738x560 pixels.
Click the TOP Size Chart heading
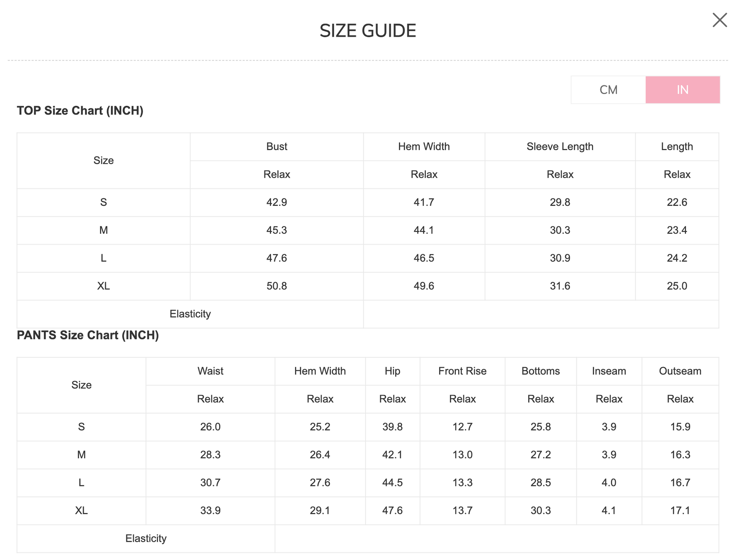80,111
